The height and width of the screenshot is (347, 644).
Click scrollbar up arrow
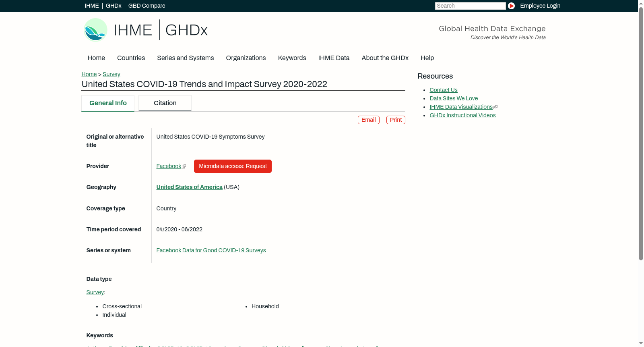coord(641,3)
